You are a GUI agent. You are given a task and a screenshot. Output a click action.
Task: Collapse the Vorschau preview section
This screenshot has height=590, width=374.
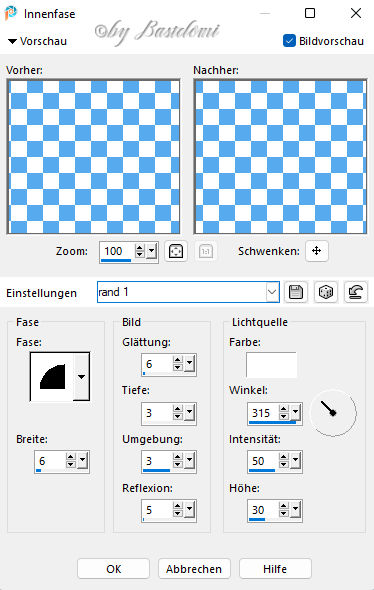[x=12, y=41]
